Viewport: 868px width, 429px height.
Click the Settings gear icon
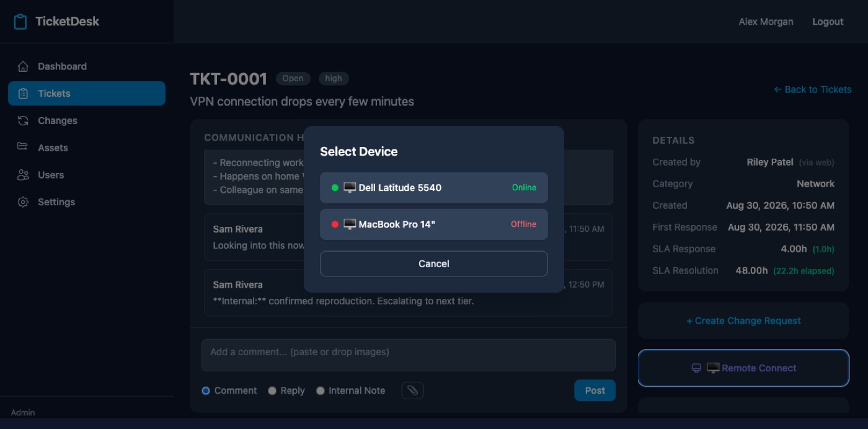[x=23, y=202]
